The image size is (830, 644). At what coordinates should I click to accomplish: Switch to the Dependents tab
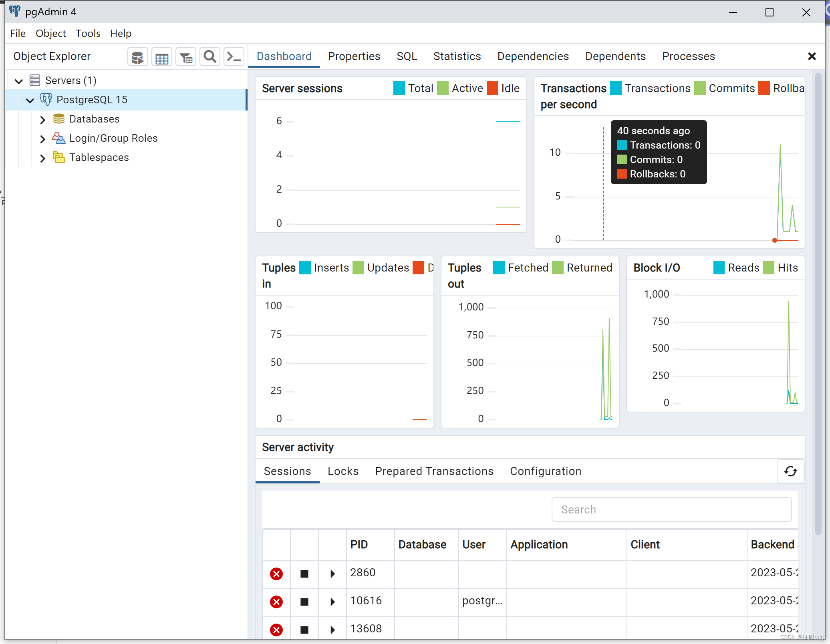(x=615, y=56)
